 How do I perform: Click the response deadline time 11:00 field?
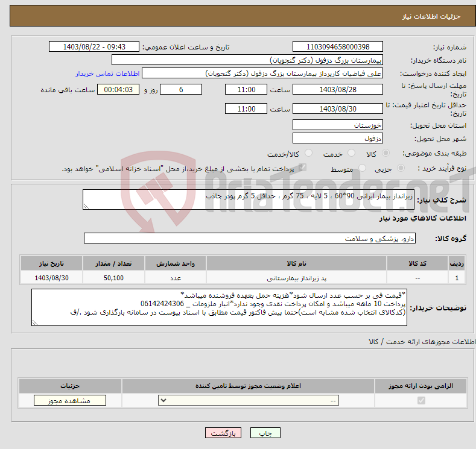(246, 89)
